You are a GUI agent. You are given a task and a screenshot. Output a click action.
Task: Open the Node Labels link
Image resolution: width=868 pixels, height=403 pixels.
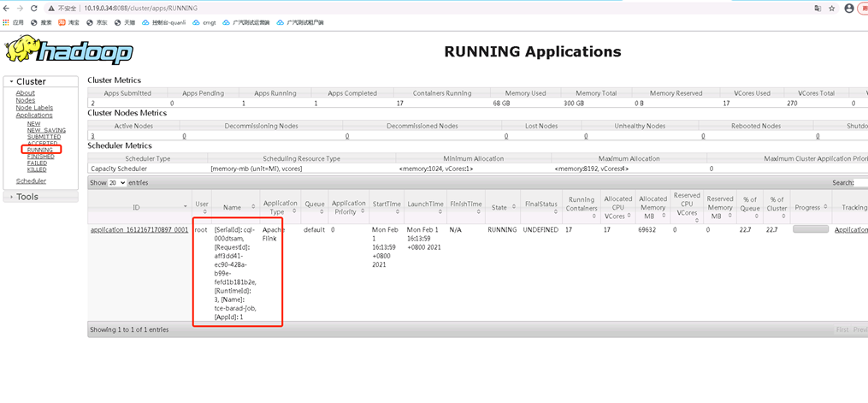tap(34, 108)
